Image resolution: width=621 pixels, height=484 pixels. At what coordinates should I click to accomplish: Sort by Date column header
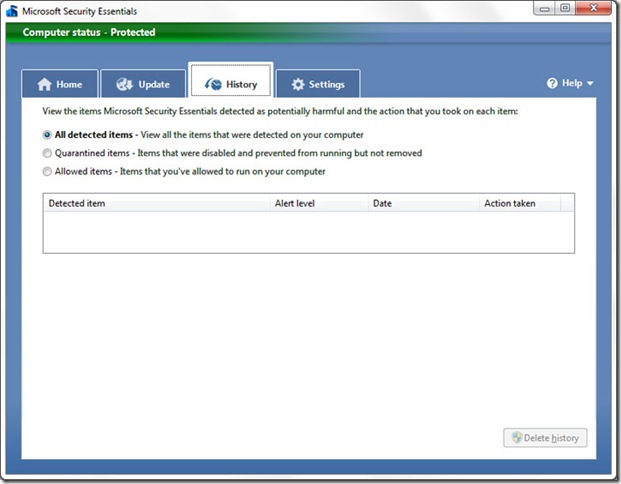point(423,203)
